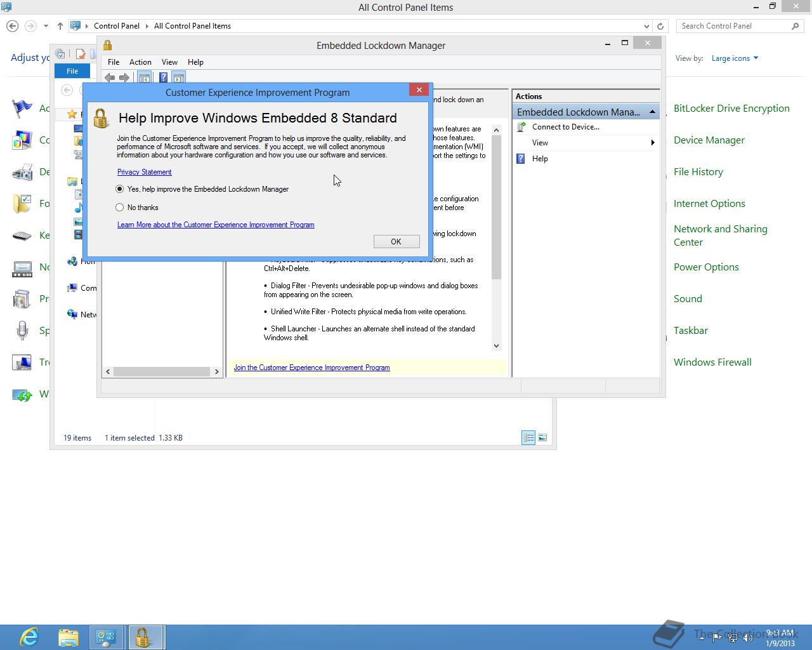Viewport: 812px width, 650px height.
Task: Select the 'No thanks' radio option
Action: [137, 208]
